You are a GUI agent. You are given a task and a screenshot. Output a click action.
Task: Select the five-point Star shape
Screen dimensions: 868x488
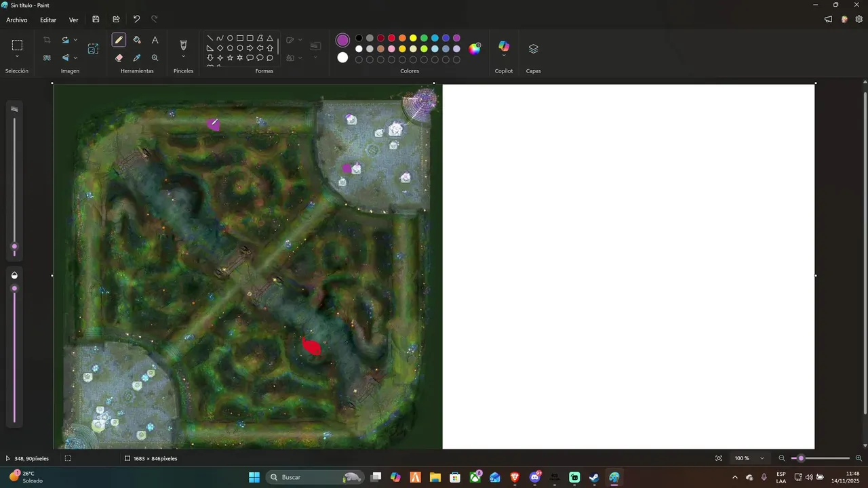tap(230, 58)
